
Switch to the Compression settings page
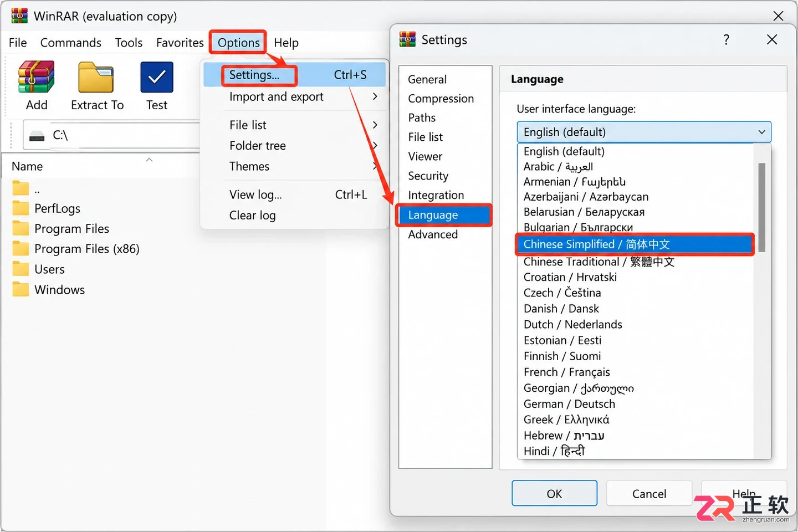pos(441,99)
